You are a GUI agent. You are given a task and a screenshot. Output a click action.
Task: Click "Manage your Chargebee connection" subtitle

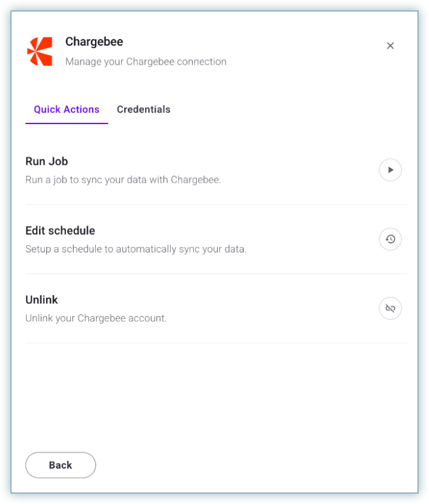click(146, 61)
